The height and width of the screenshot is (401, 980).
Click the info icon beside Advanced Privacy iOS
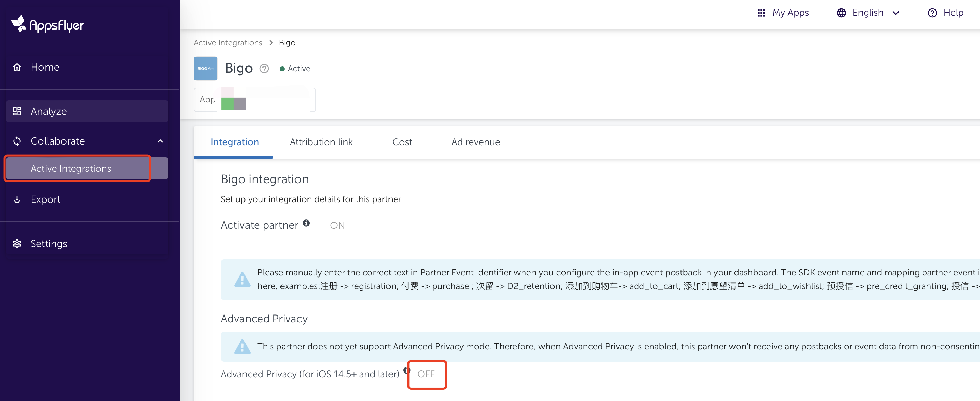coord(406,370)
